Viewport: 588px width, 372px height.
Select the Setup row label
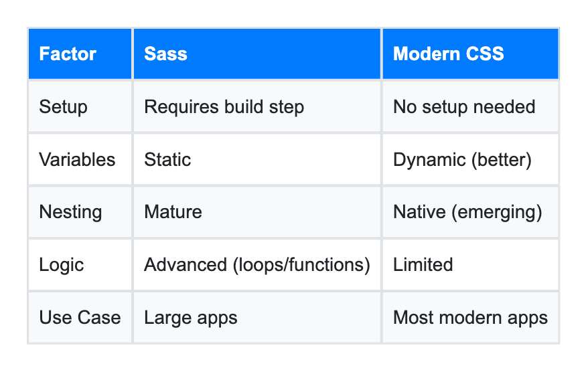pyautogui.click(x=80, y=107)
